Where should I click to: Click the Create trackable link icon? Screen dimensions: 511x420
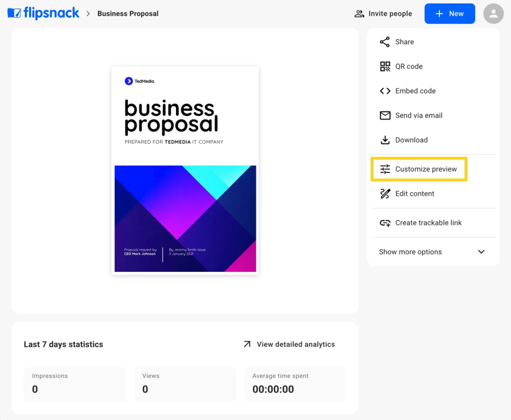click(385, 222)
